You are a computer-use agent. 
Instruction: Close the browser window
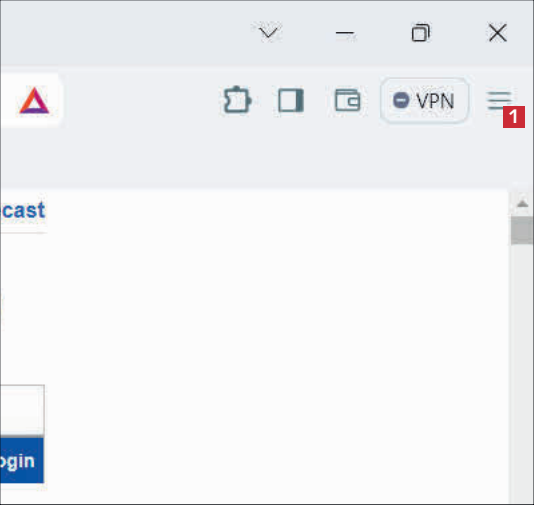[x=498, y=33]
